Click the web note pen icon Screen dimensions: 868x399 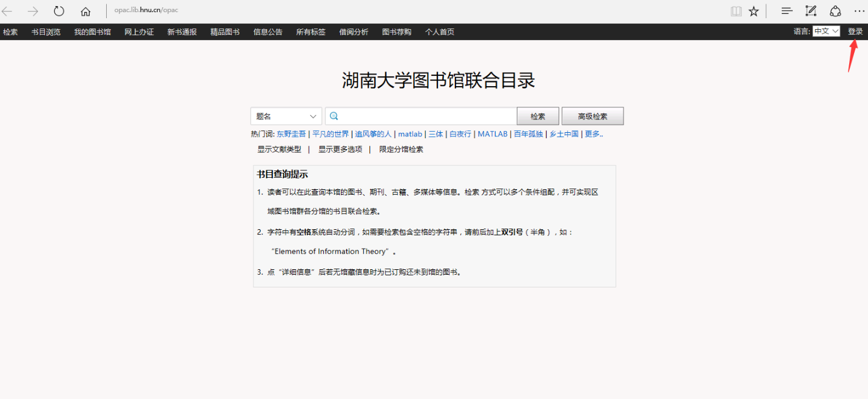click(811, 11)
